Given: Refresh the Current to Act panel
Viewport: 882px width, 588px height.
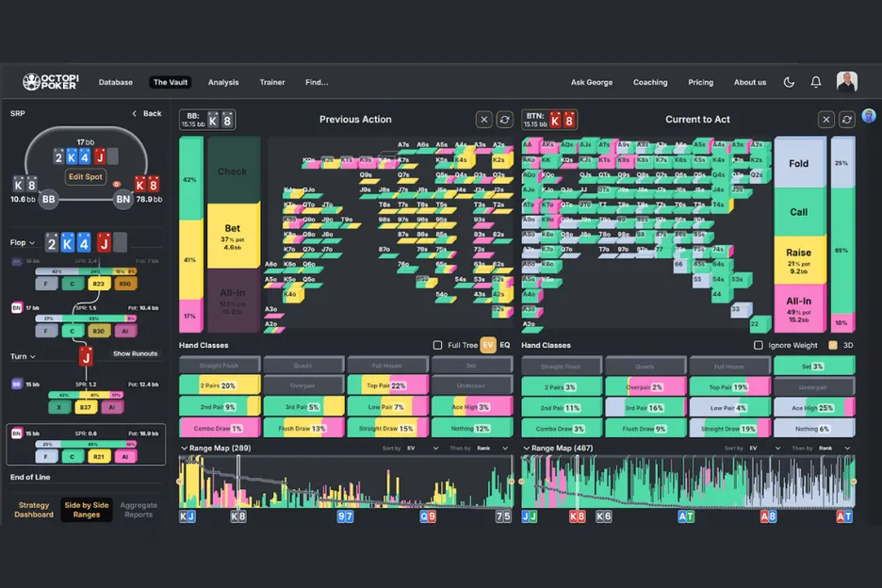Looking at the screenshot, I should (x=846, y=120).
